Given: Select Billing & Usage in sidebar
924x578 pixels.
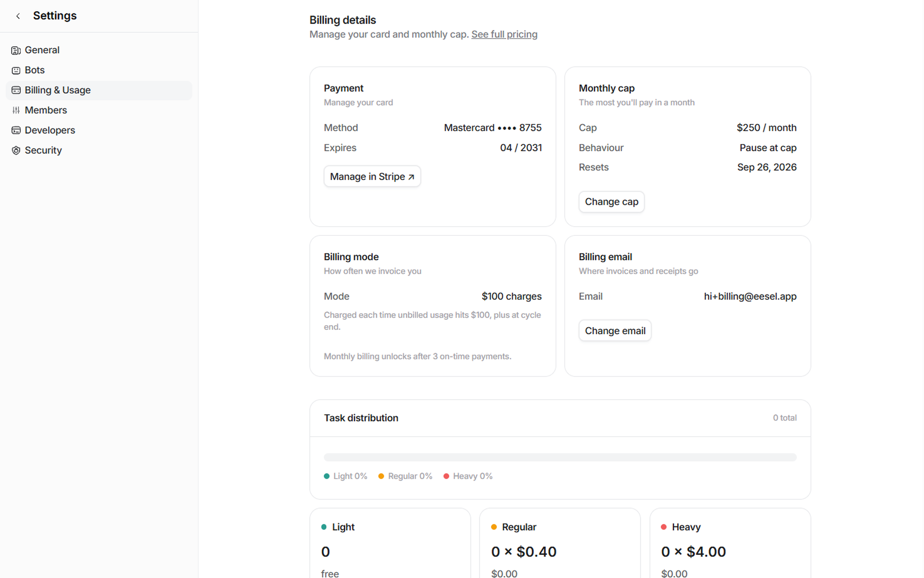Looking at the screenshot, I should pyautogui.click(x=99, y=90).
